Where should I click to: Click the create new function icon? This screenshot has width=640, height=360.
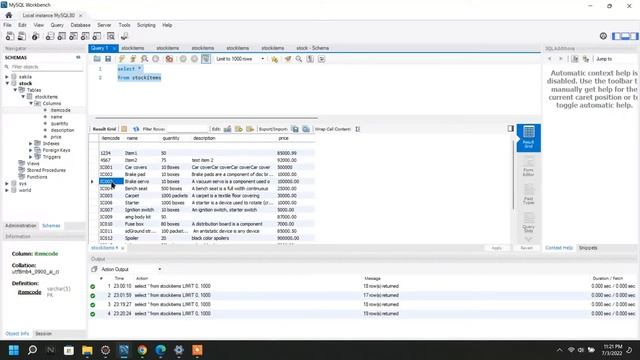coord(97,36)
